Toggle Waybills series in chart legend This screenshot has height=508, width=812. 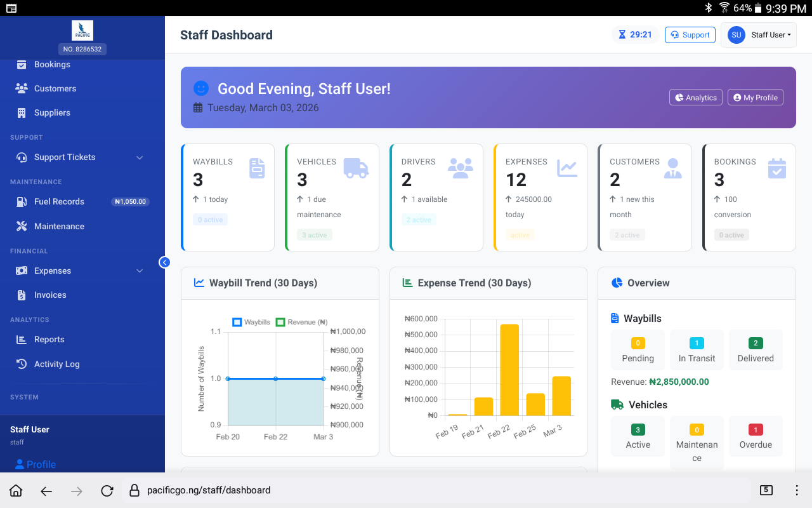click(x=252, y=322)
